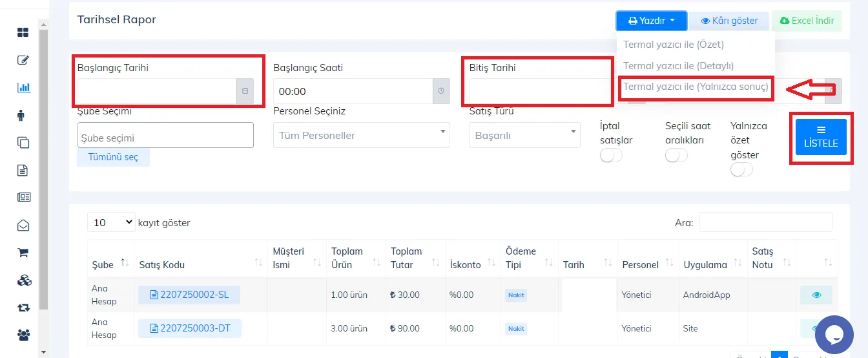
Task: Click the Tarihsel Rapor heading
Action: click(x=117, y=19)
